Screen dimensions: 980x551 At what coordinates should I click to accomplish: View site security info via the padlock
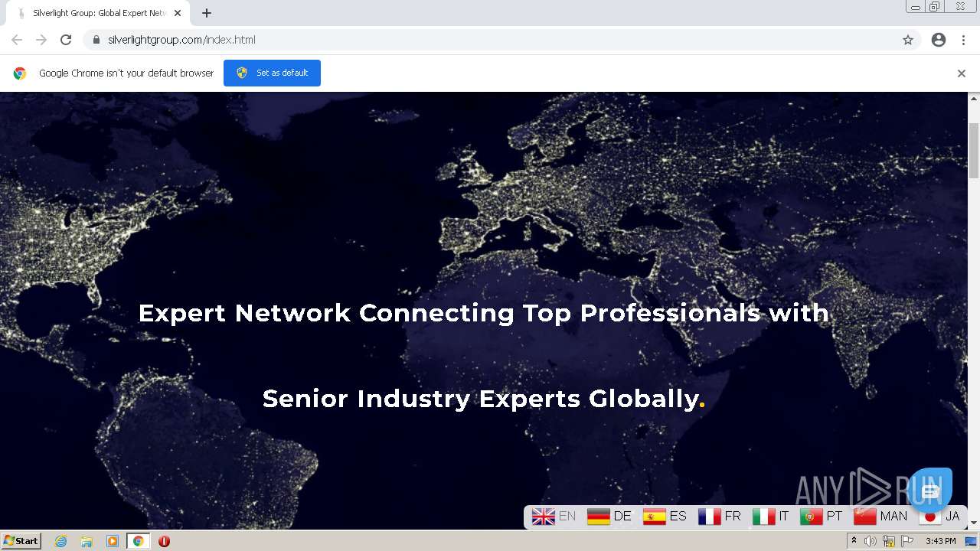coord(96,40)
